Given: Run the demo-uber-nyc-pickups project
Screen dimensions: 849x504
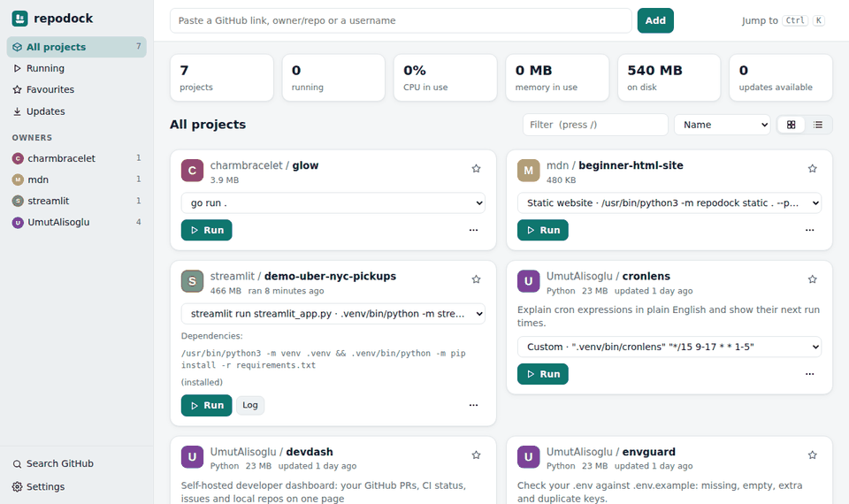Looking at the screenshot, I should coord(206,406).
